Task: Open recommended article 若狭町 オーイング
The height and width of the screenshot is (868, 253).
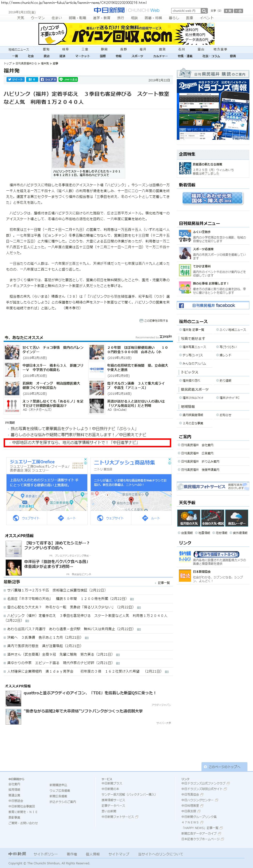Action: 51,386
